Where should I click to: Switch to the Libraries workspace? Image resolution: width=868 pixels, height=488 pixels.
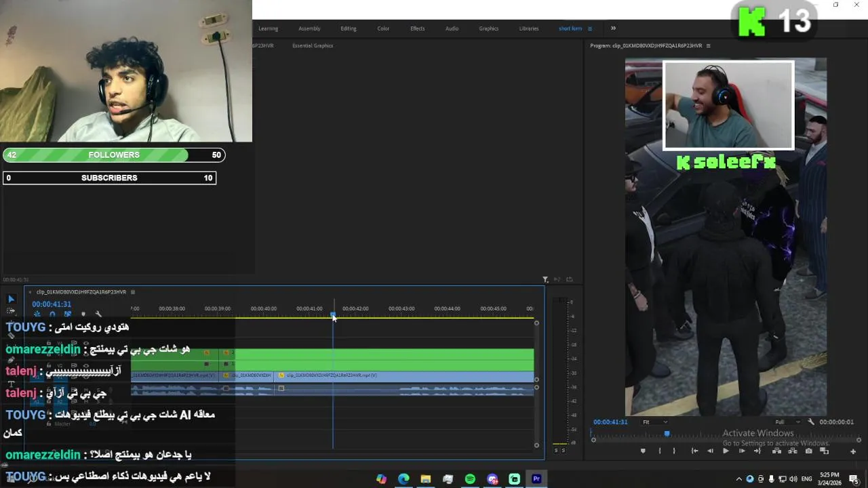529,28
